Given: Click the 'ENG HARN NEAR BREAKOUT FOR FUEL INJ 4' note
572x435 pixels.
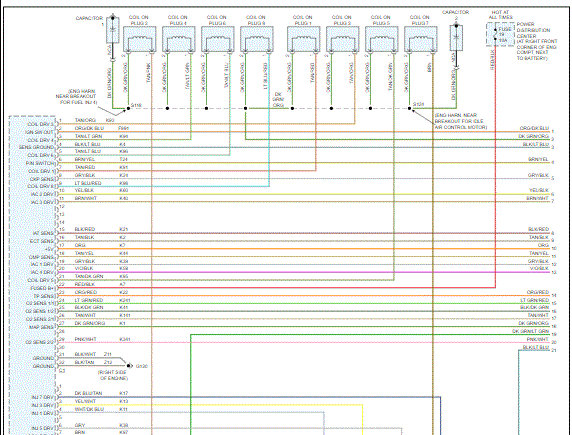Looking at the screenshot, I should pyautogui.click(x=76, y=97).
